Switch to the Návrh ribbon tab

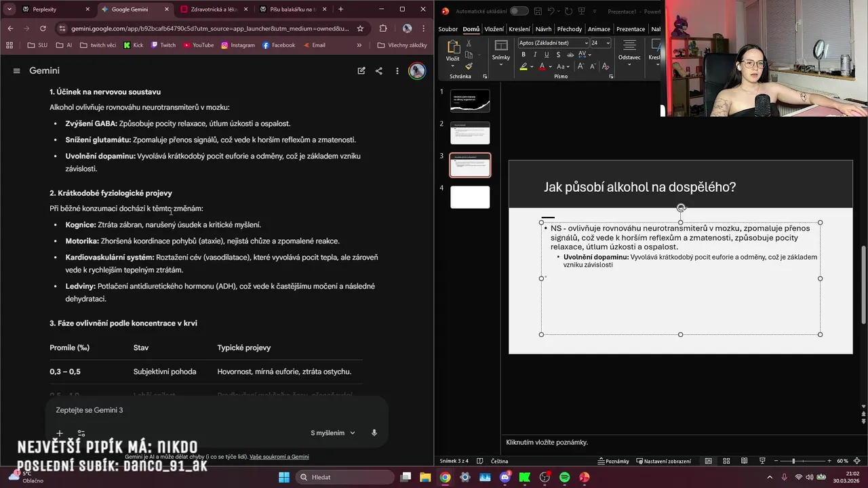(x=543, y=29)
